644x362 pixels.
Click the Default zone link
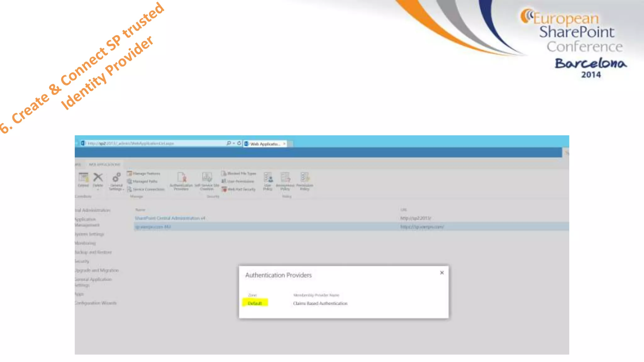(255, 303)
